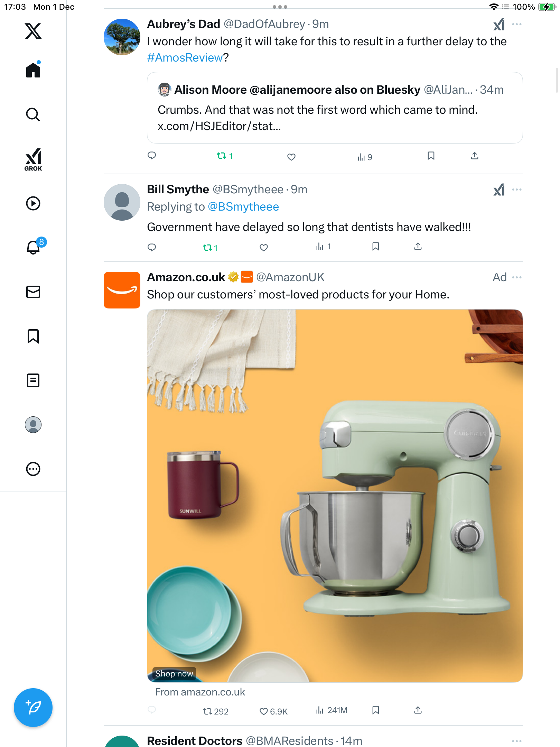Open your profile from sidebar avatar
The height and width of the screenshot is (747, 560).
[x=33, y=425]
